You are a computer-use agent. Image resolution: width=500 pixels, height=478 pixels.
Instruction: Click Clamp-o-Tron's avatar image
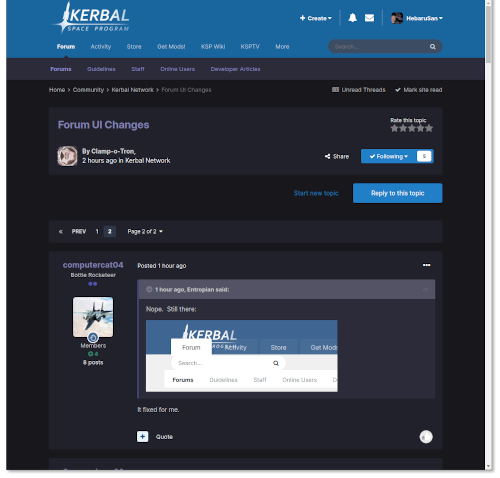click(x=67, y=156)
